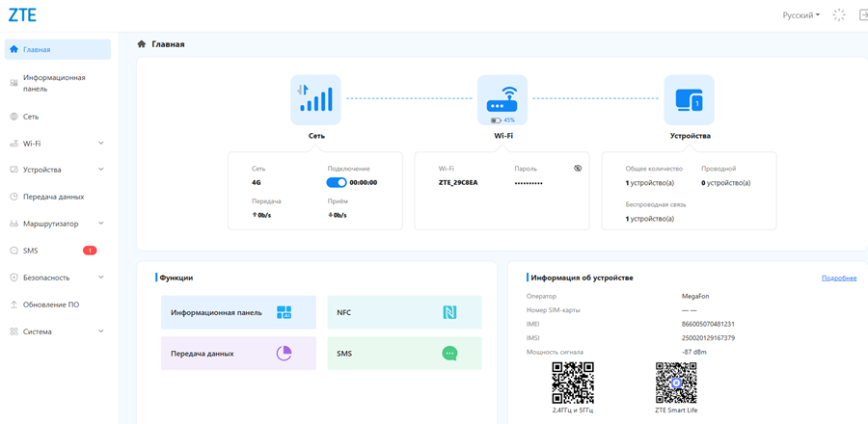This screenshot has height=424, width=868.
Task: Open the Информационная панель function tile
Action: (238, 312)
